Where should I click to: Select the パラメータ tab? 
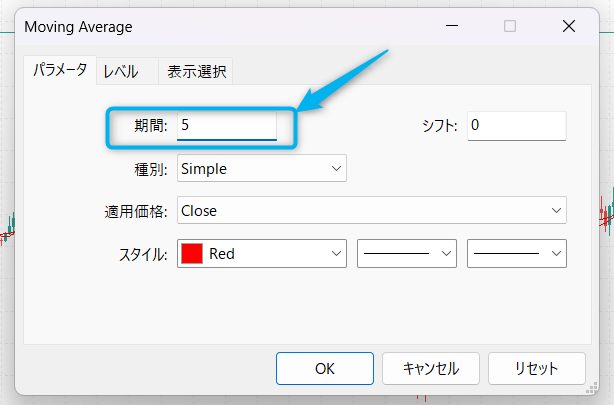[60, 71]
